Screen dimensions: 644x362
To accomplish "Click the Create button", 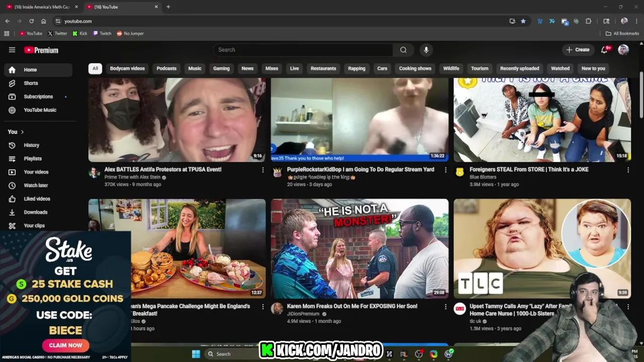I will [x=578, y=50].
